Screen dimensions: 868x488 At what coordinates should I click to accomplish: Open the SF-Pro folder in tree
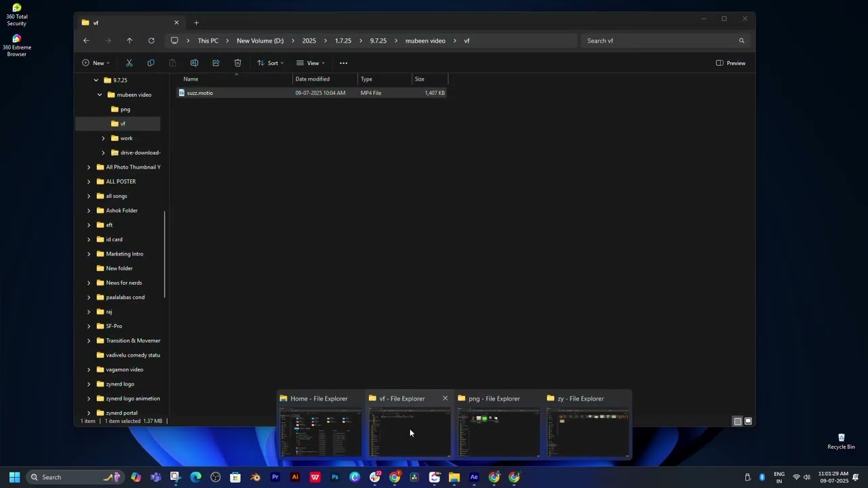click(113, 326)
